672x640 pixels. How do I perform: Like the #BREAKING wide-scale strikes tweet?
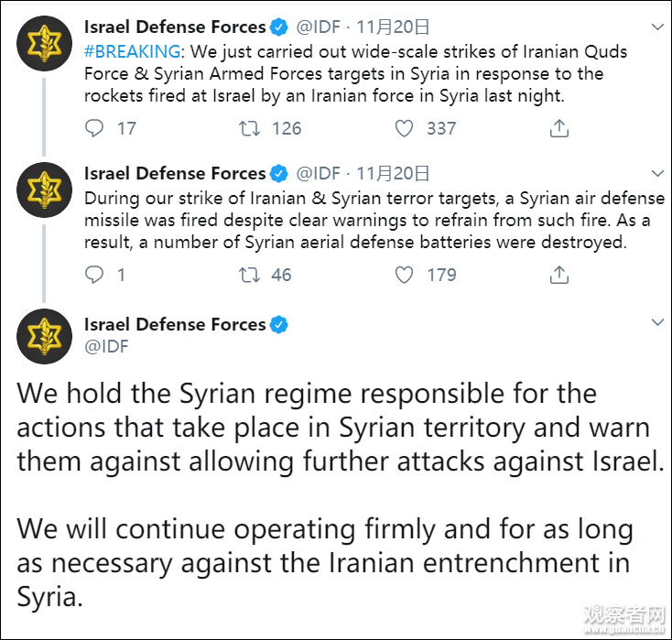coord(404,128)
